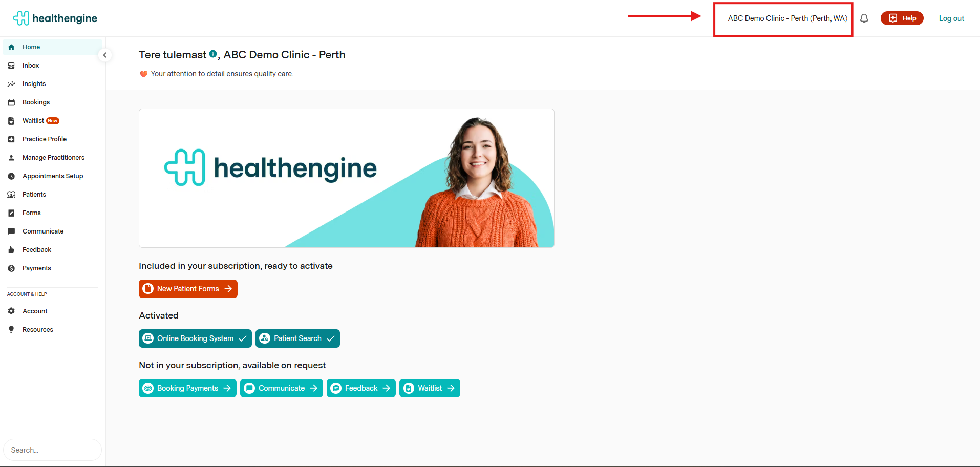Click the Insights chart icon
980x467 pixels.
pos(11,84)
